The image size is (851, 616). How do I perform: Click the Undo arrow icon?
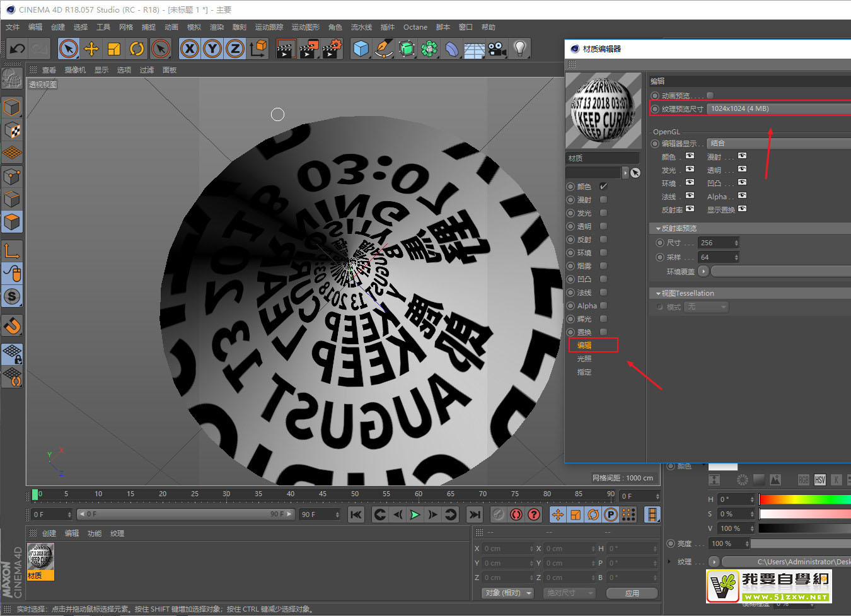point(18,49)
